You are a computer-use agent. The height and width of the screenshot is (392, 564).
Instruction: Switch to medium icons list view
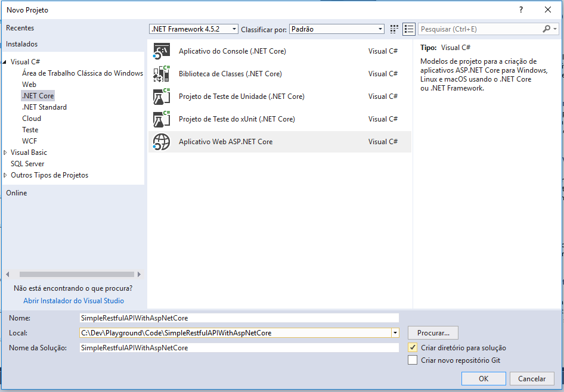click(409, 29)
